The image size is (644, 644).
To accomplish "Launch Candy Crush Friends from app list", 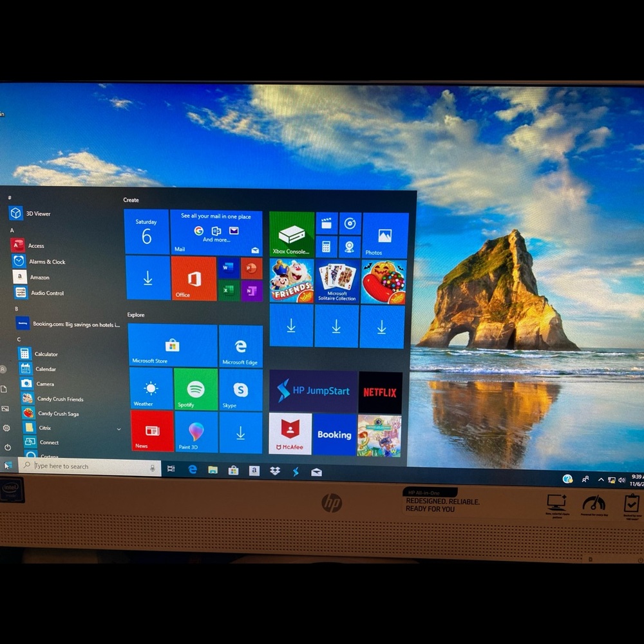I will tap(53, 399).
